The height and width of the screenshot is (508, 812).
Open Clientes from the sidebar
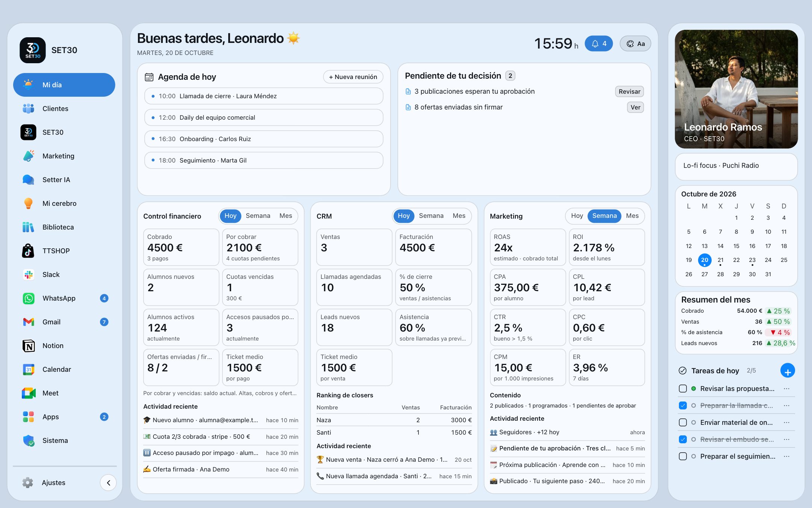[x=64, y=108]
